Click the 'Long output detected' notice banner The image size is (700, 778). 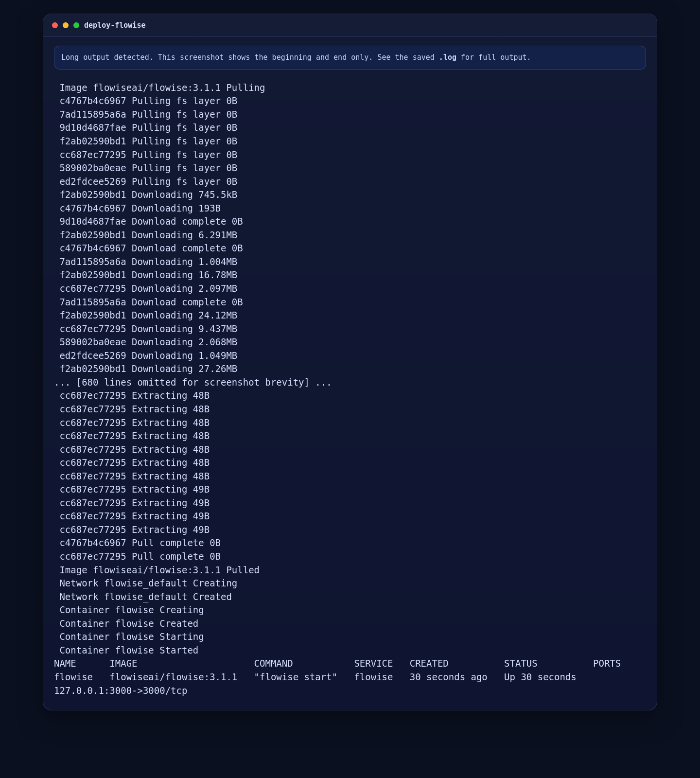[x=350, y=57]
